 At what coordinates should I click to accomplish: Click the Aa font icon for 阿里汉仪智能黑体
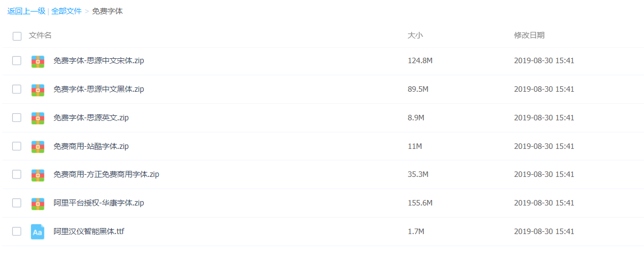tap(37, 232)
